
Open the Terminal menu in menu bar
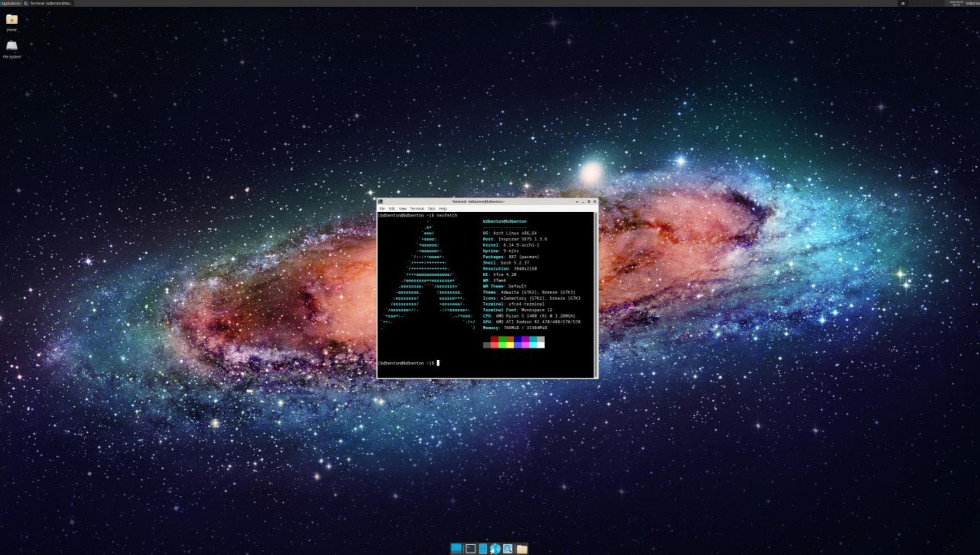[x=417, y=209]
